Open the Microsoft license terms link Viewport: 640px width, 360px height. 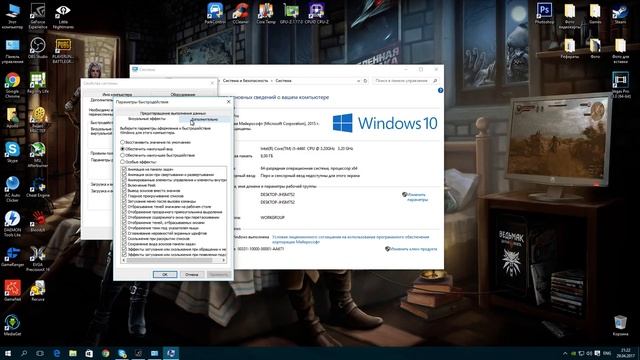[x=351, y=239]
